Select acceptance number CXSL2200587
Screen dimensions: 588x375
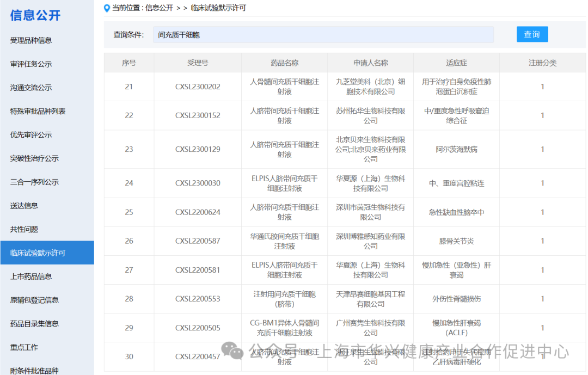(198, 241)
